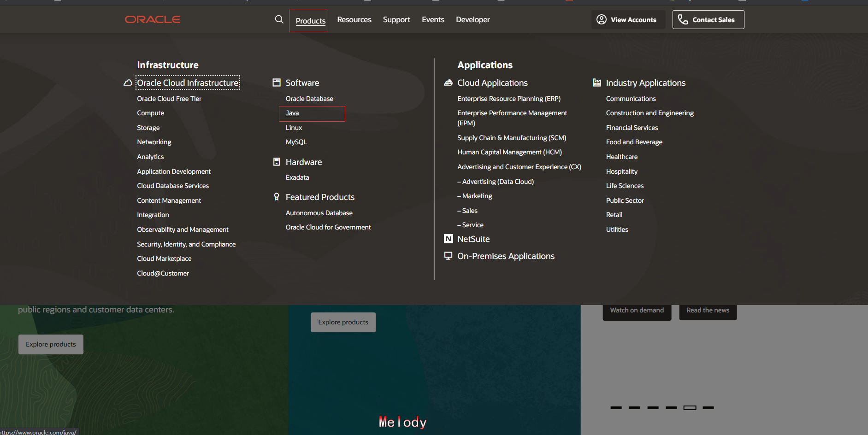The height and width of the screenshot is (435, 868).
Task: Click the Hardware section icon
Action: pyautogui.click(x=277, y=162)
